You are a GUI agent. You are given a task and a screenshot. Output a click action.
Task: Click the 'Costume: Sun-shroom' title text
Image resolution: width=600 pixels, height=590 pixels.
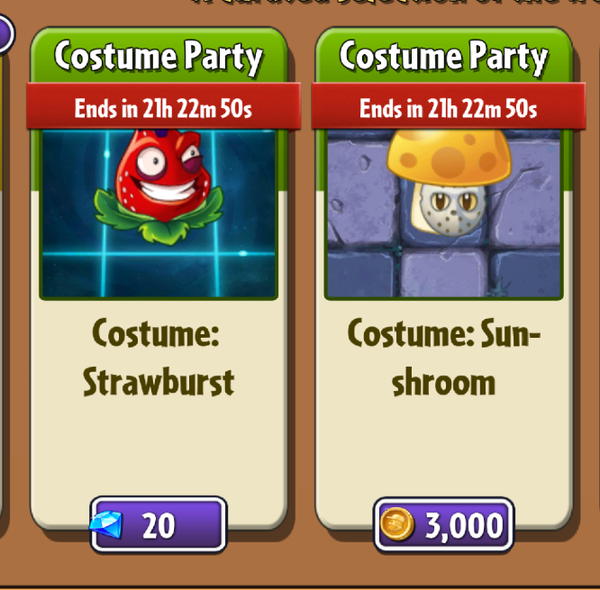444,357
